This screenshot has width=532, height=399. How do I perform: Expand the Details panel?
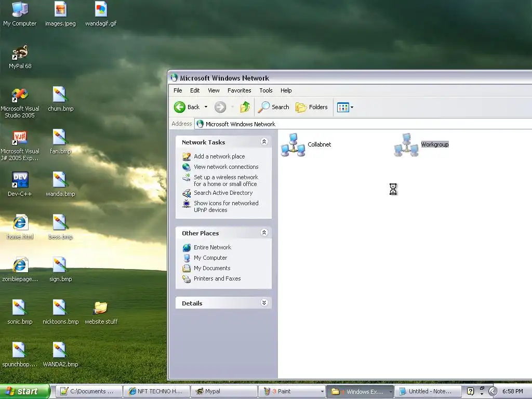tap(264, 303)
